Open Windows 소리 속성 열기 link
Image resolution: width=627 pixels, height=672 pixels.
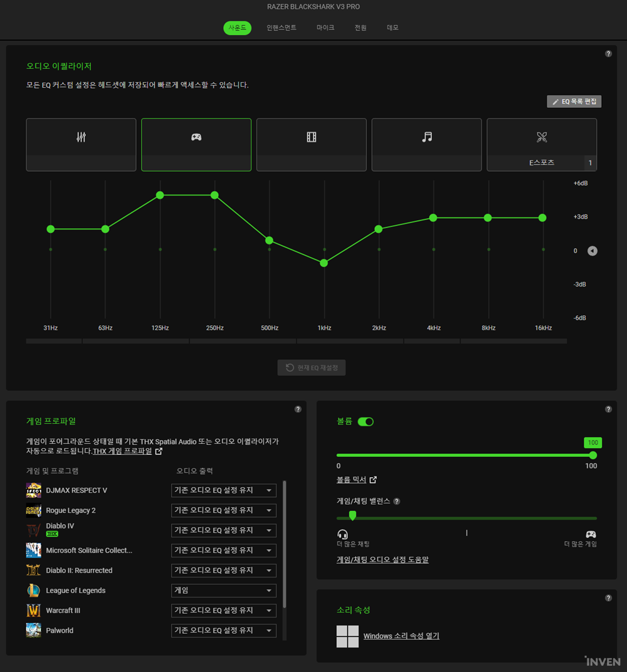[x=401, y=636]
